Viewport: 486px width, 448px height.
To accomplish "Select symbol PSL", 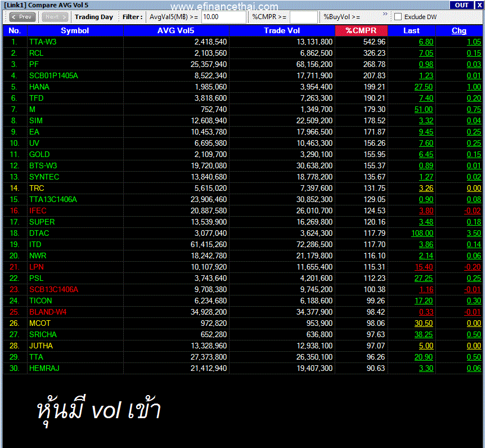I will click(36, 279).
